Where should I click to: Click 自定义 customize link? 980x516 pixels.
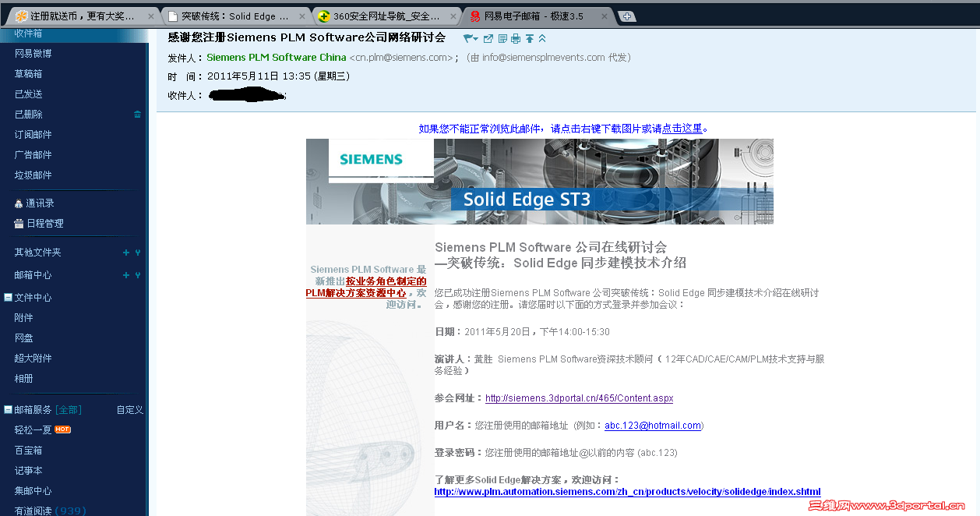pos(130,410)
